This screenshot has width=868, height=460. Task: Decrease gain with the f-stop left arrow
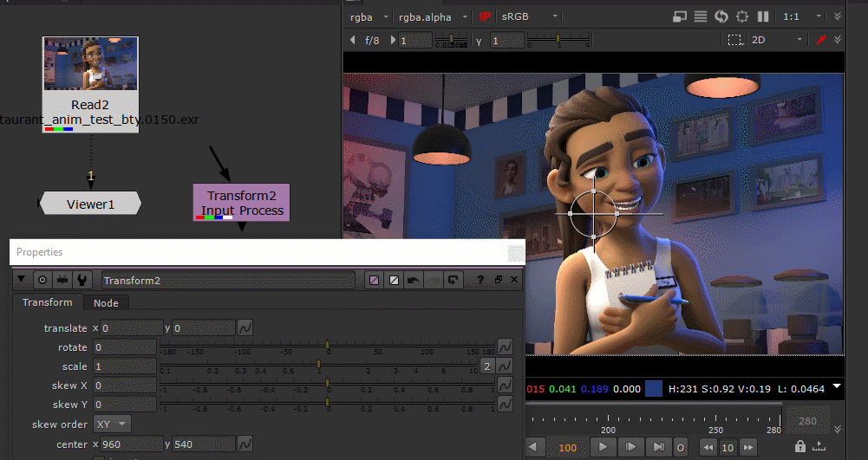click(353, 40)
